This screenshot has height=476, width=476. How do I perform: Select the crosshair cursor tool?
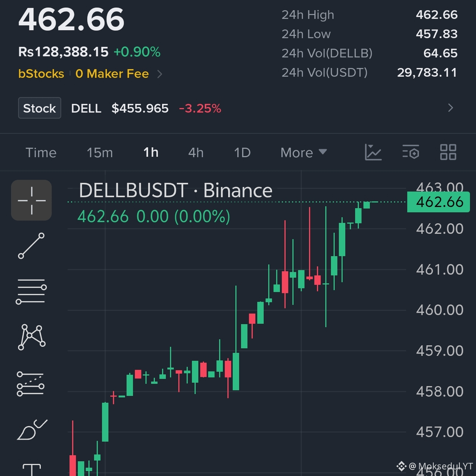(x=31, y=200)
